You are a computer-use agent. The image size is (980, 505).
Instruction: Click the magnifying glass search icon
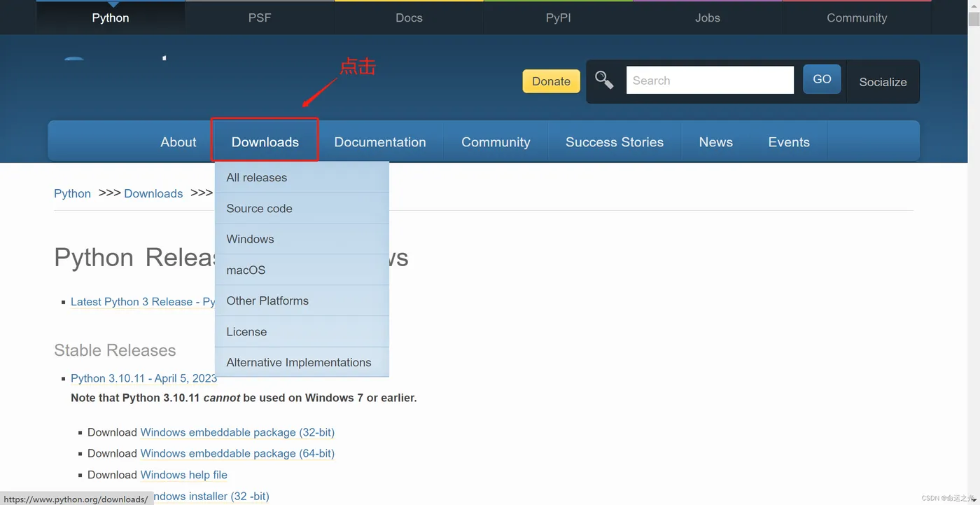point(604,81)
